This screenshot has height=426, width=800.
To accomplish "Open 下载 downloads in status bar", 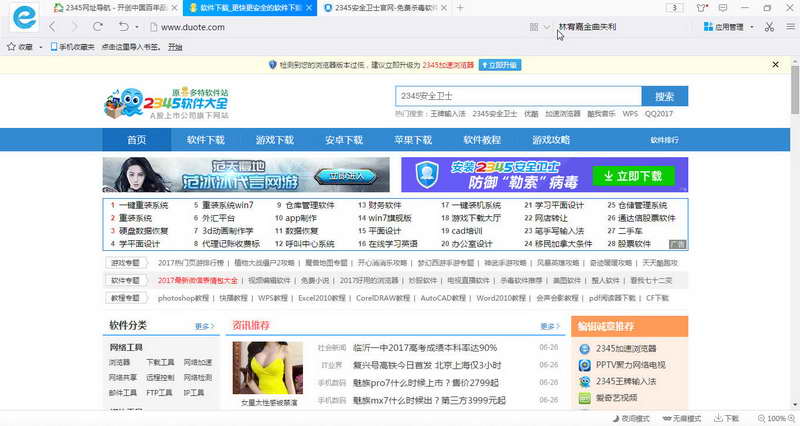I will coord(727,418).
